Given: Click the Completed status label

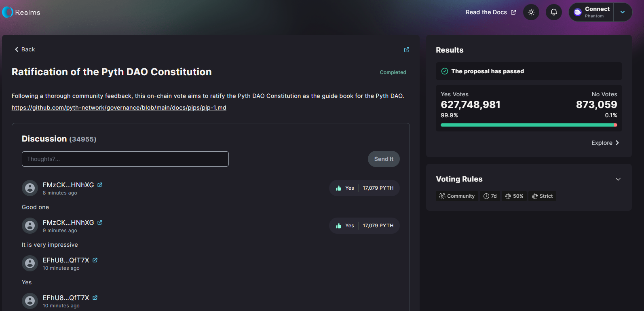Looking at the screenshot, I should coord(393,72).
